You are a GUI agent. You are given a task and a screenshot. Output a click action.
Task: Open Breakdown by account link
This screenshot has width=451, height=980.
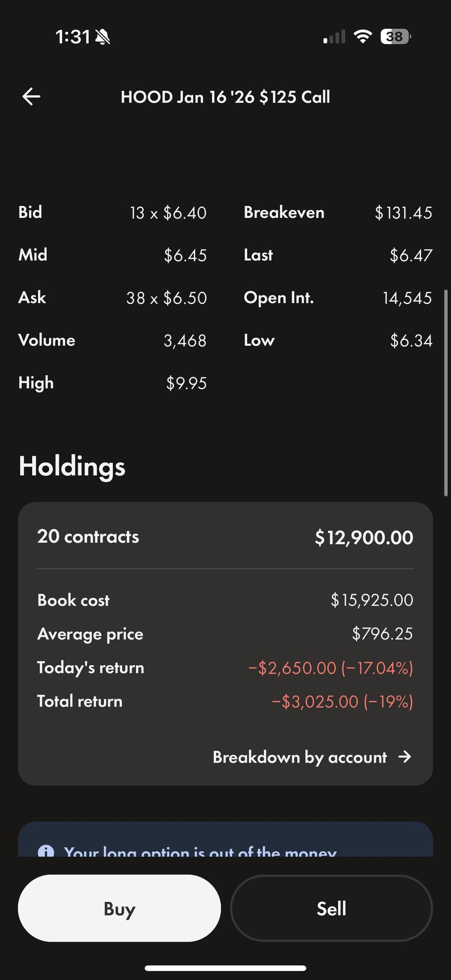300,757
